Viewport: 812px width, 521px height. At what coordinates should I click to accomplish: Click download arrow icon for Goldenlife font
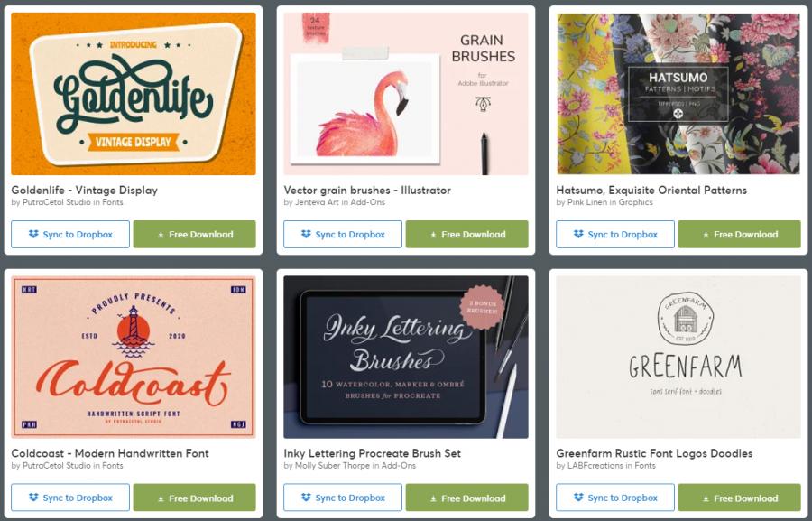pyautogui.click(x=161, y=235)
